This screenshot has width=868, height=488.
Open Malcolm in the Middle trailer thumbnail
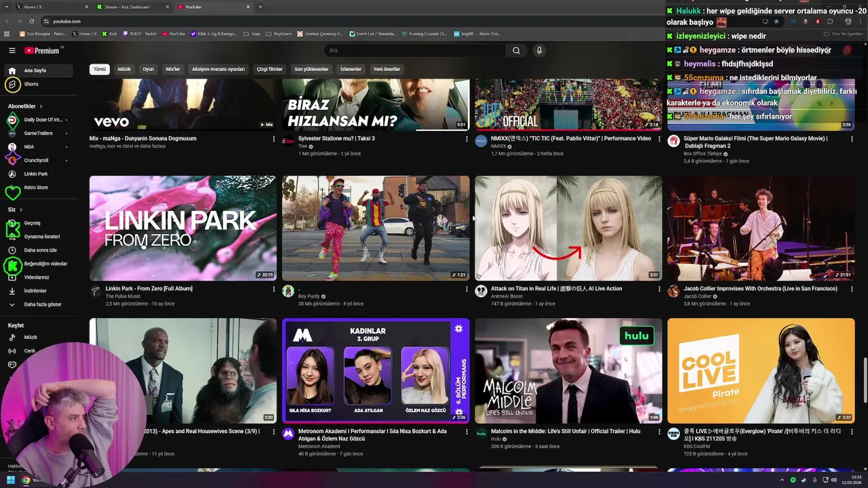click(568, 371)
